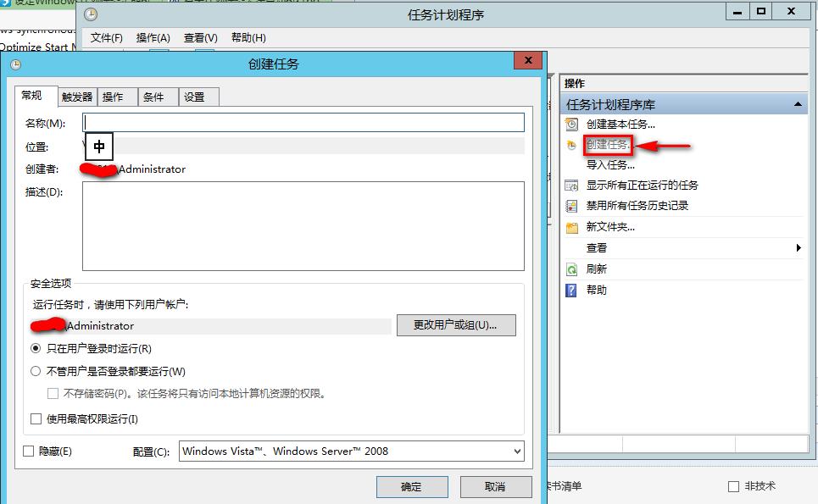Click the 取消 button
The height and width of the screenshot is (504, 818).
[496, 487]
